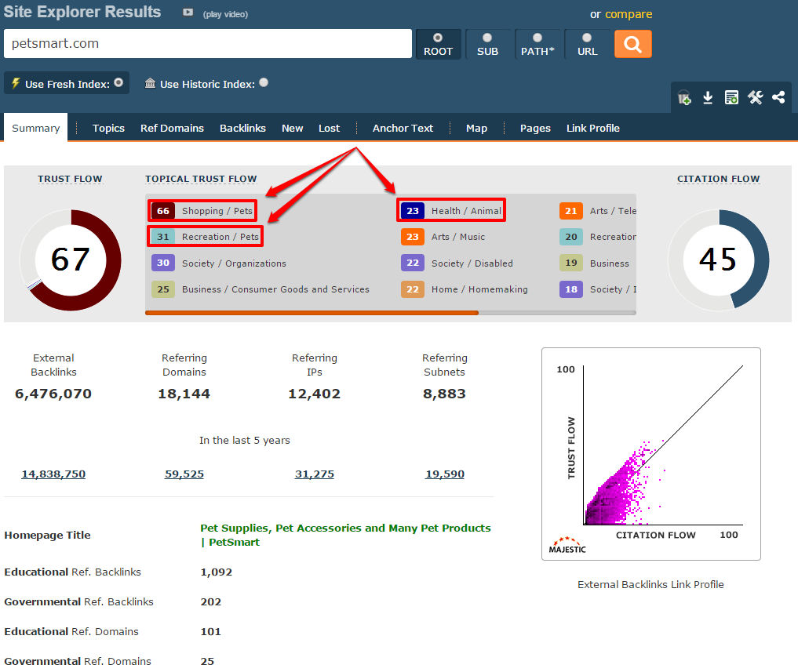This screenshot has height=672, width=798.
Task: Open the hammer and wrench tools icon
Action: (755, 97)
